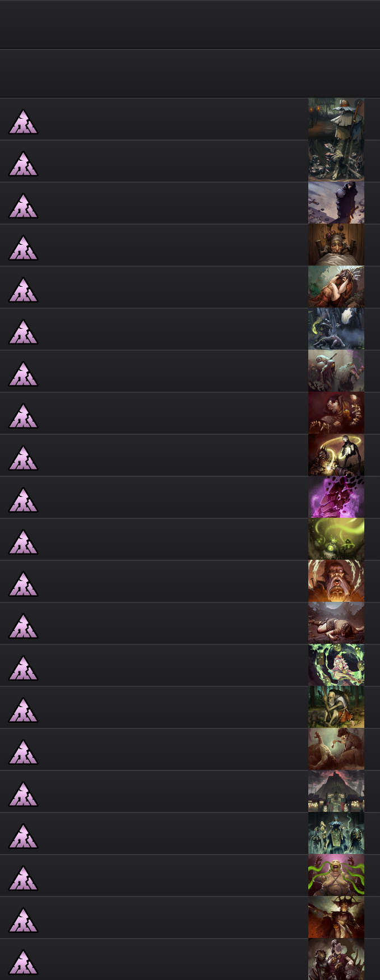The height and width of the screenshot is (980, 380).
Task: Select the triangle icon next to the scarecrow hat artwork
Action: [x=23, y=122]
